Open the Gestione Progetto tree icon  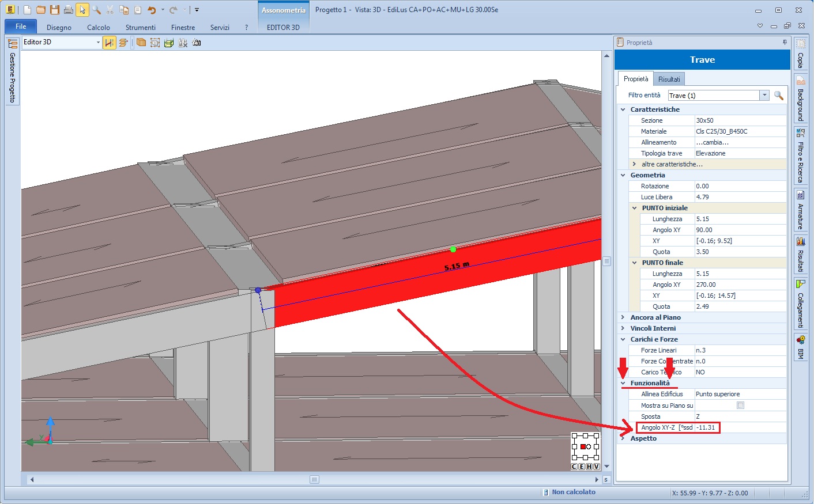point(13,44)
